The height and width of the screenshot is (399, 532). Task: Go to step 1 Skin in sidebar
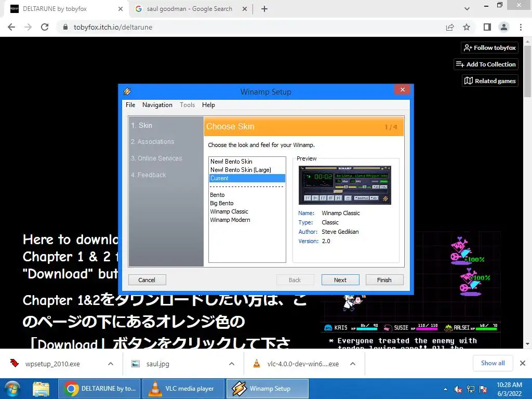[x=142, y=125]
